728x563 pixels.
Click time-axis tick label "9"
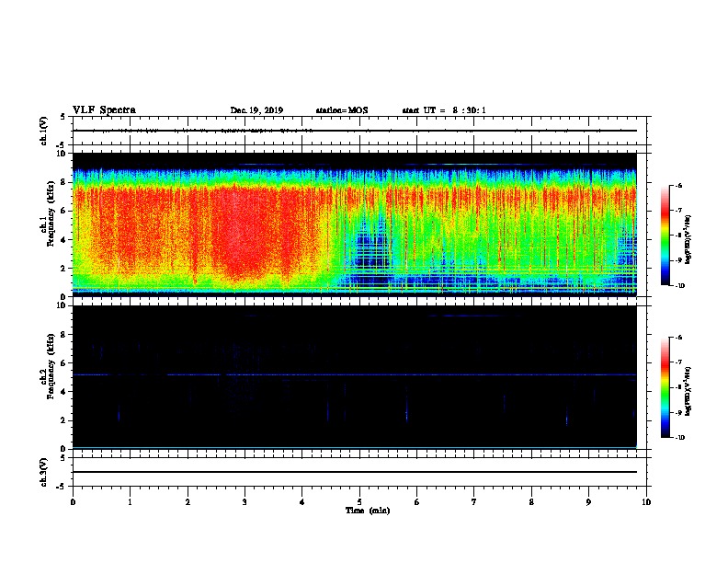coord(588,502)
